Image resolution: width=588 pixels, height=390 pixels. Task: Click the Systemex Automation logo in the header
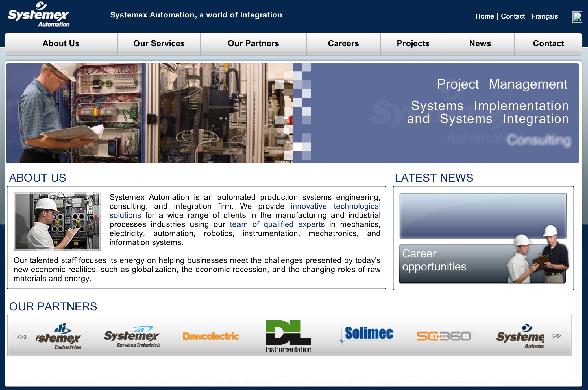(39, 15)
